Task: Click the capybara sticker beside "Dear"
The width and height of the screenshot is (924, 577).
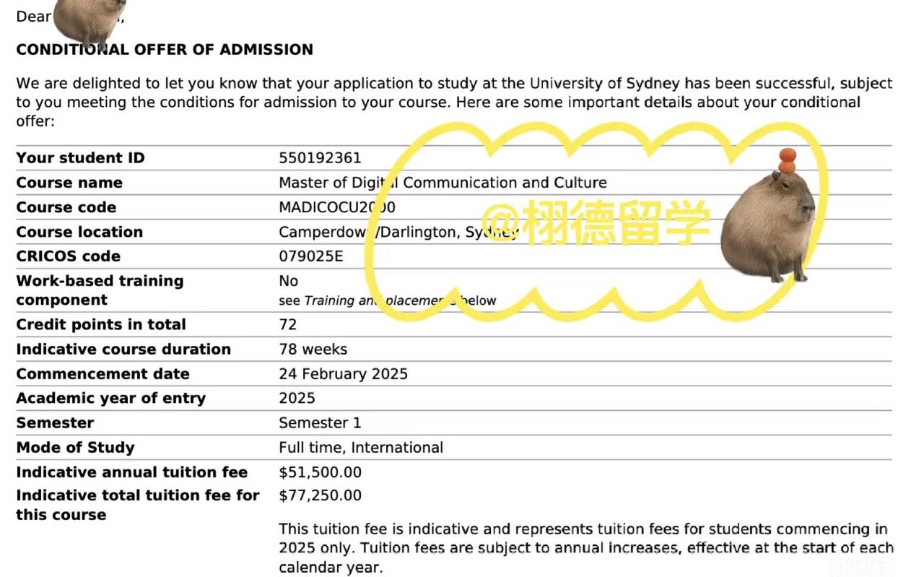Action: pos(88,22)
